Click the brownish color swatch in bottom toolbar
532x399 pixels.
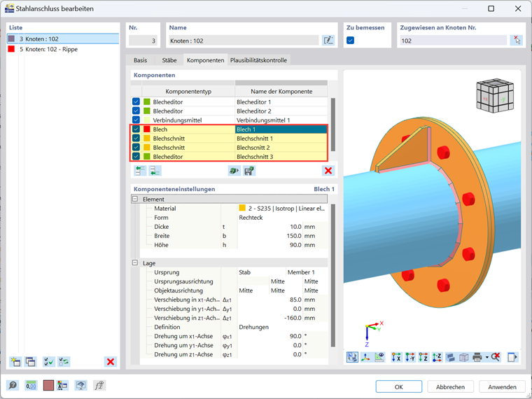pyautogui.click(x=48, y=386)
